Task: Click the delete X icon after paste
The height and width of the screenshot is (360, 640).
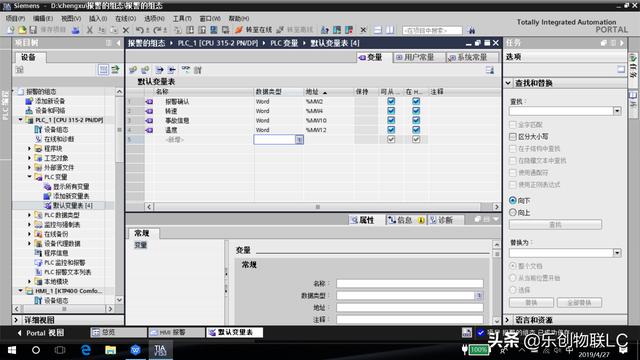Action: pos(126,30)
